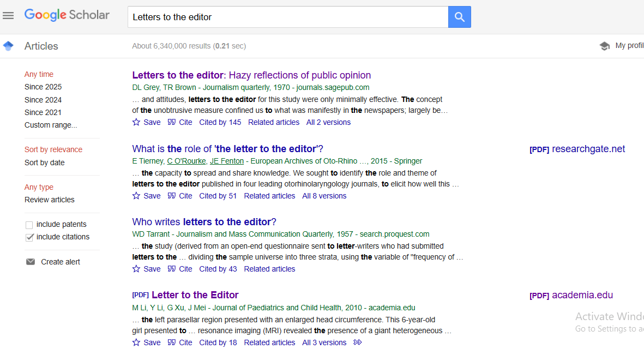
Task: Click Cited by 18 link
Action: pos(218,342)
